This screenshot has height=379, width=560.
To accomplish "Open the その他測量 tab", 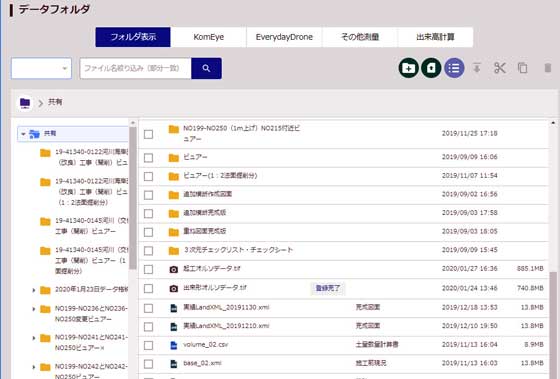I will tap(360, 37).
